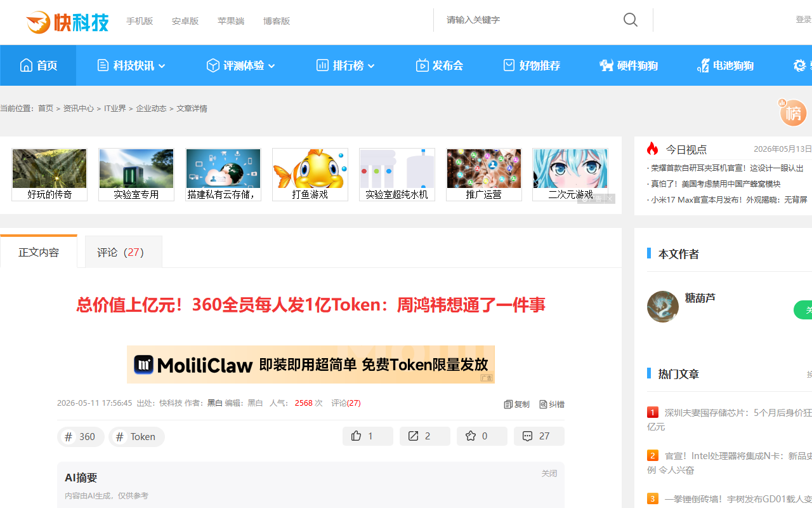Click the green follow button beside 糖葫芦
This screenshot has width=812, height=508.
[x=803, y=310]
